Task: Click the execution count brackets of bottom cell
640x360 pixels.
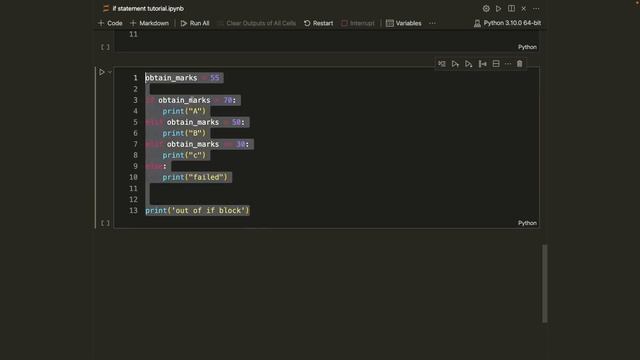Action: tap(105, 223)
